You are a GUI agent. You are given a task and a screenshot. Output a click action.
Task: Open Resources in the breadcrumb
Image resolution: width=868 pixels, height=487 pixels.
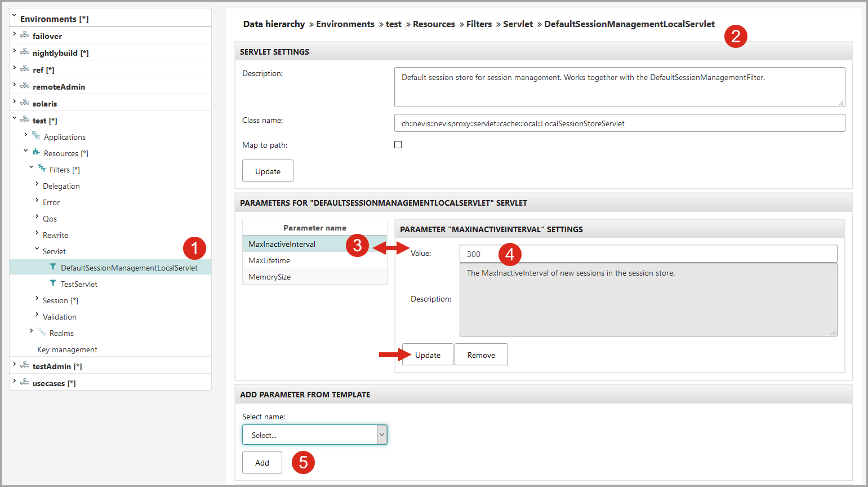(x=434, y=24)
